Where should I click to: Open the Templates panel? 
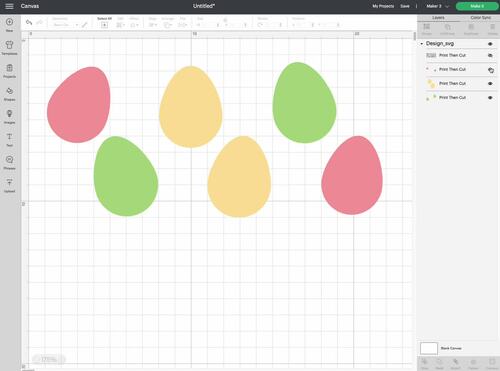(9, 45)
